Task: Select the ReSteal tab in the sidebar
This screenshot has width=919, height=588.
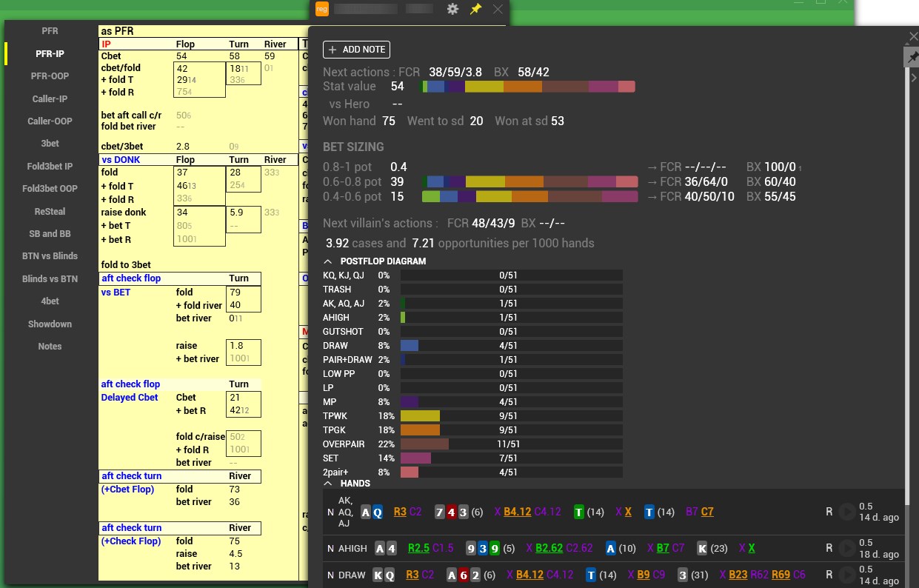Action: click(x=49, y=211)
